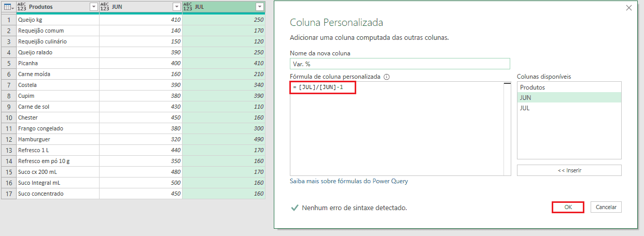Click JUL value 340 for Costela

223,85
